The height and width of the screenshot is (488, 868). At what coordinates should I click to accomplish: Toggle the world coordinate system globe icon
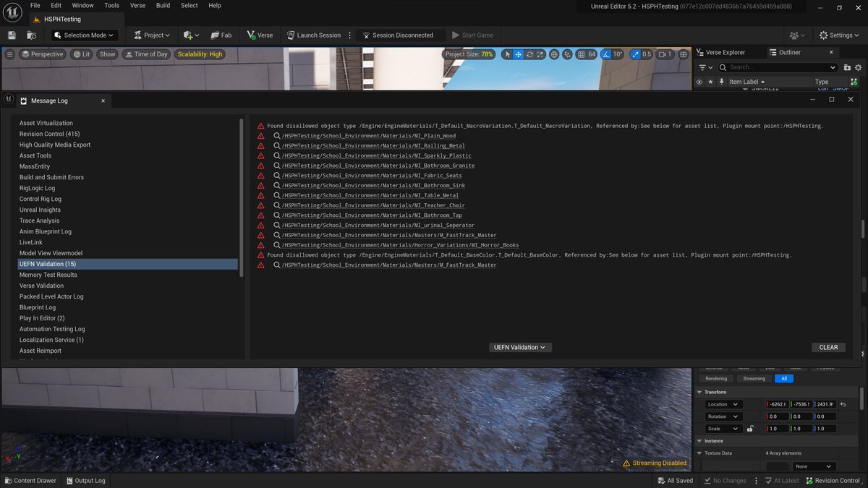tap(554, 54)
